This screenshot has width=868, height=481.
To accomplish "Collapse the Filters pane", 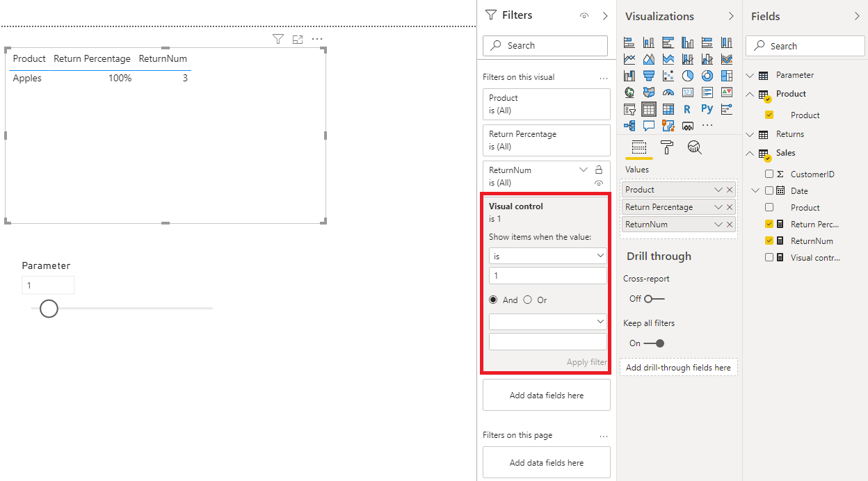I will [605, 16].
